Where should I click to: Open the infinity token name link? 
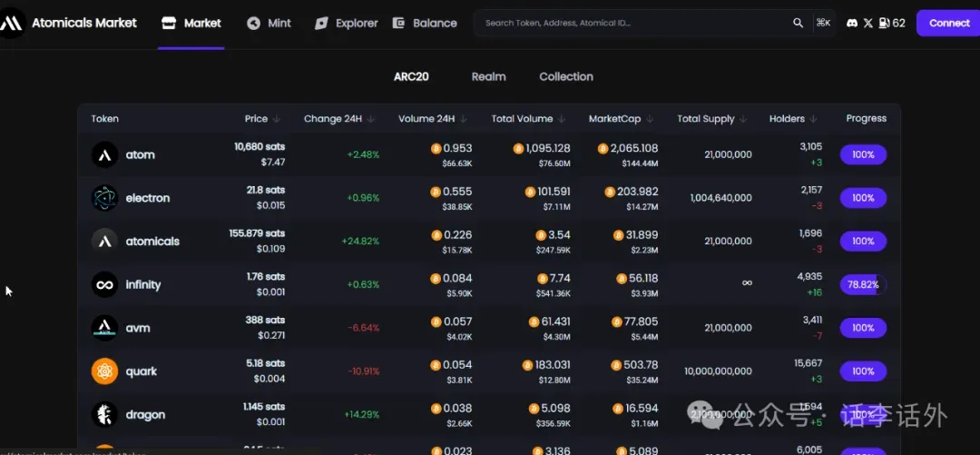click(x=143, y=285)
